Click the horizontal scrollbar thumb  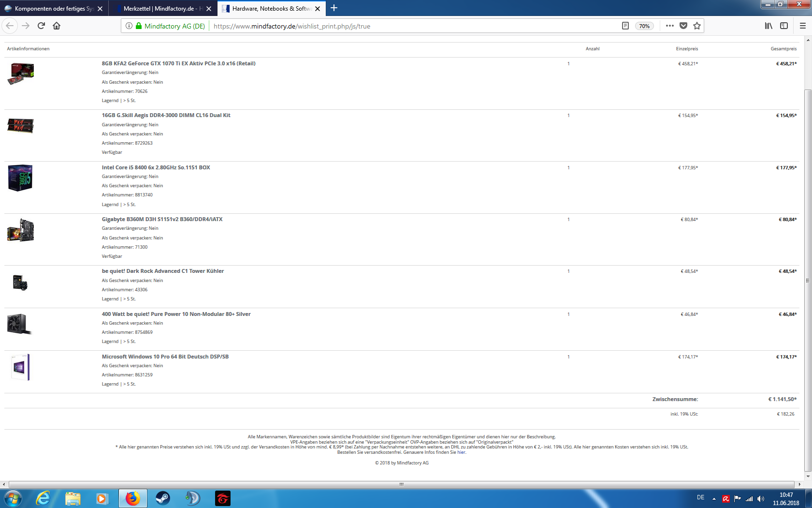click(x=401, y=484)
